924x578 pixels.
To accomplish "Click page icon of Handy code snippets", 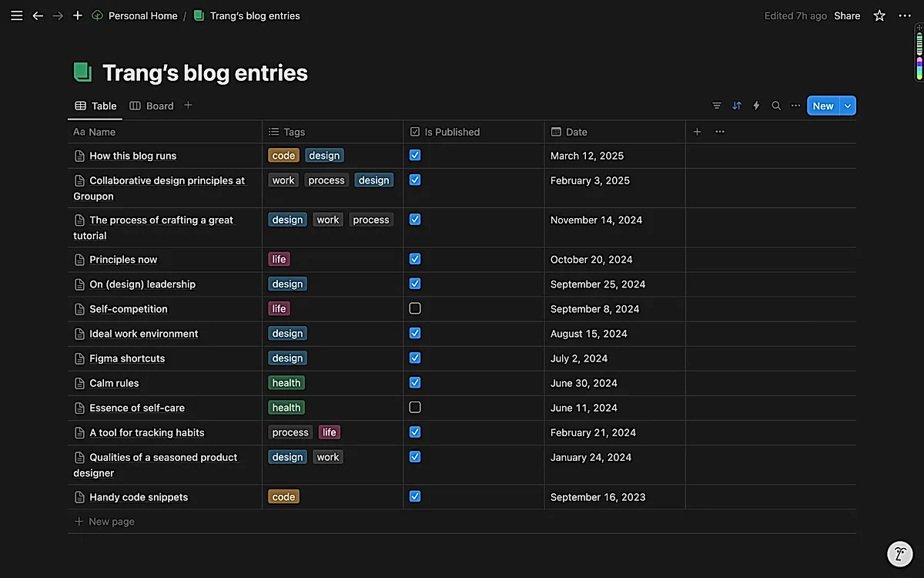I will [79, 497].
